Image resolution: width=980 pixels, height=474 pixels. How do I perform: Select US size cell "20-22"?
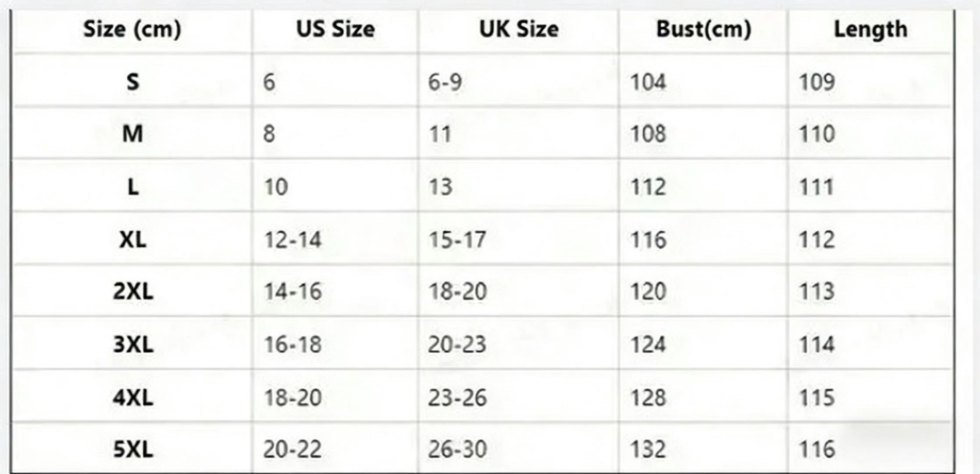click(292, 449)
